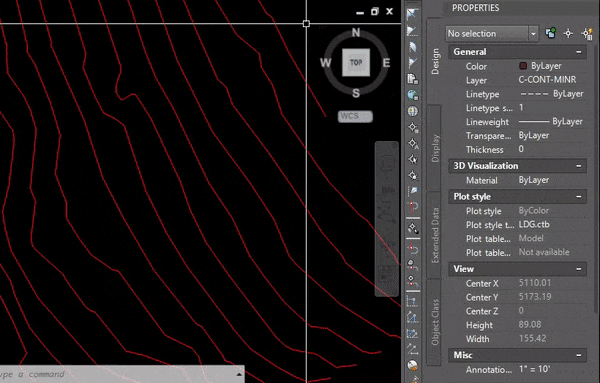Open the Lineweight ByLayer value field

pyautogui.click(x=551, y=121)
